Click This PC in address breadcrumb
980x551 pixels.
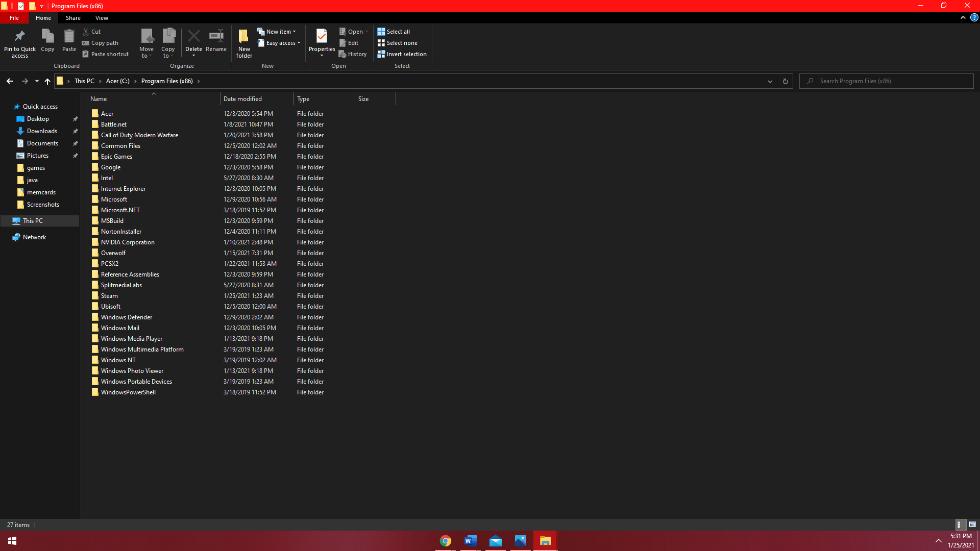(84, 81)
